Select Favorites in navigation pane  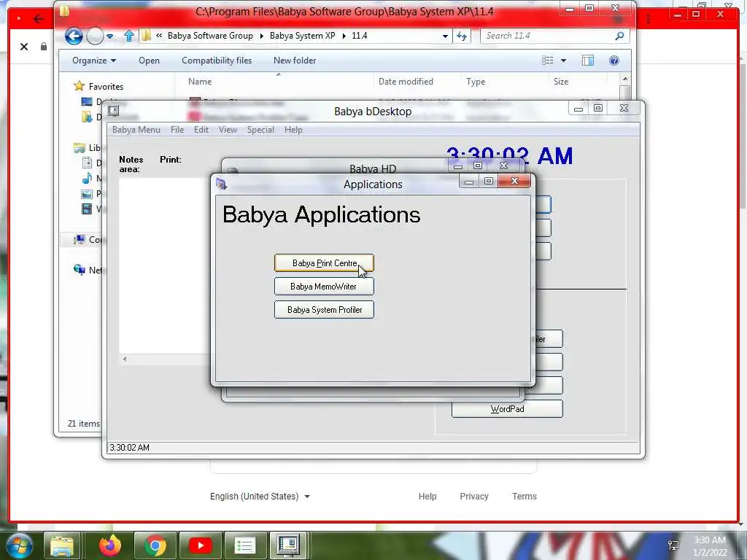106,87
